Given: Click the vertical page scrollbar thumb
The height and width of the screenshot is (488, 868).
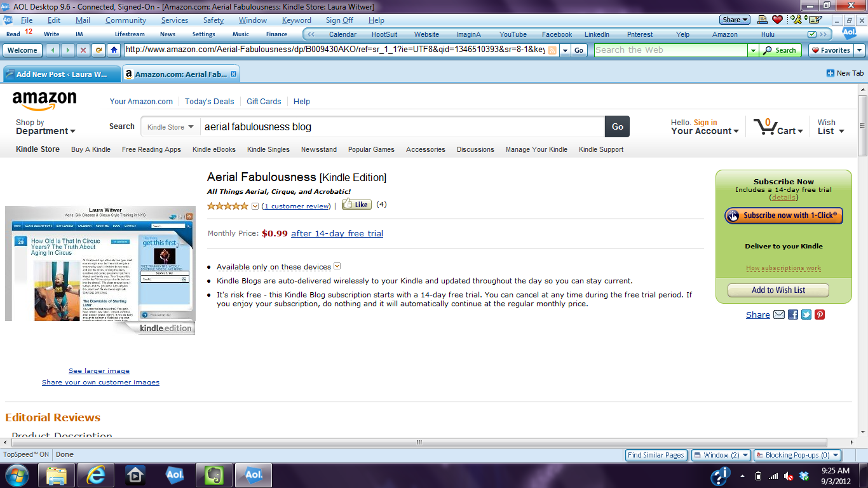Looking at the screenshot, I should [x=862, y=125].
